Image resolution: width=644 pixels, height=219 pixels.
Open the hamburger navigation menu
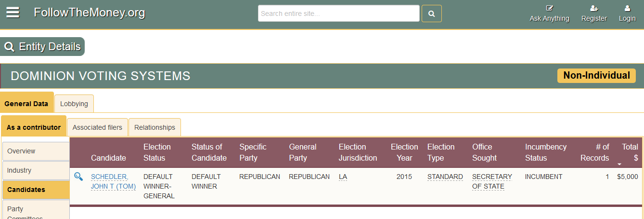[x=13, y=13]
